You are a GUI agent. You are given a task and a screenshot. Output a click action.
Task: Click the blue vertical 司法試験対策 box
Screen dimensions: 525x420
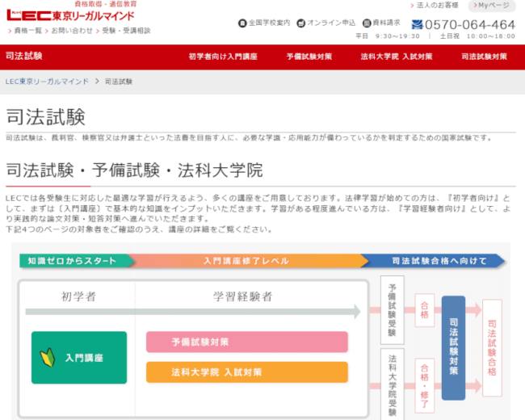[453, 347]
